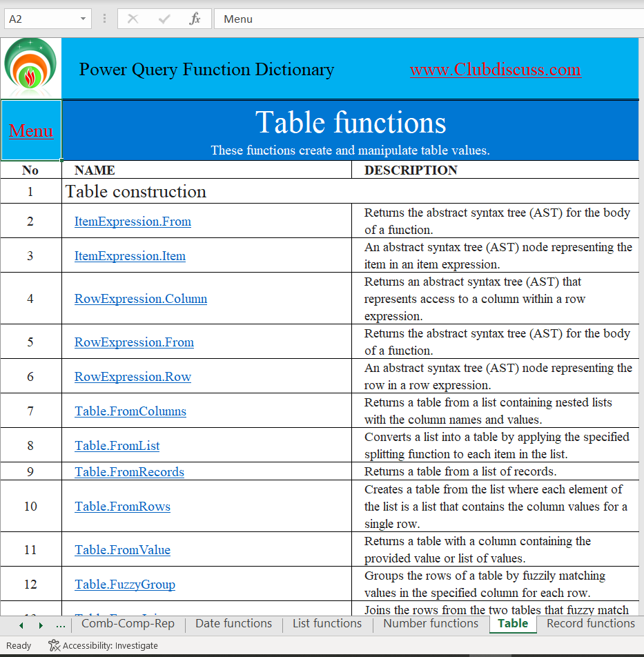Select the 'Table construction' heading cell
This screenshot has height=657, width=644.
pos(350,191)
